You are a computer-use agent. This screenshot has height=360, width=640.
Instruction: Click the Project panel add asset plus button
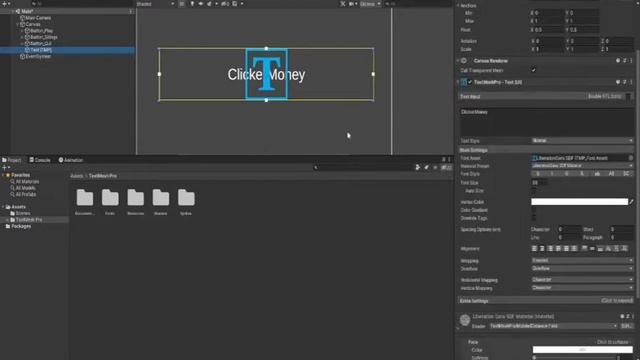click(x=4, y=167)
